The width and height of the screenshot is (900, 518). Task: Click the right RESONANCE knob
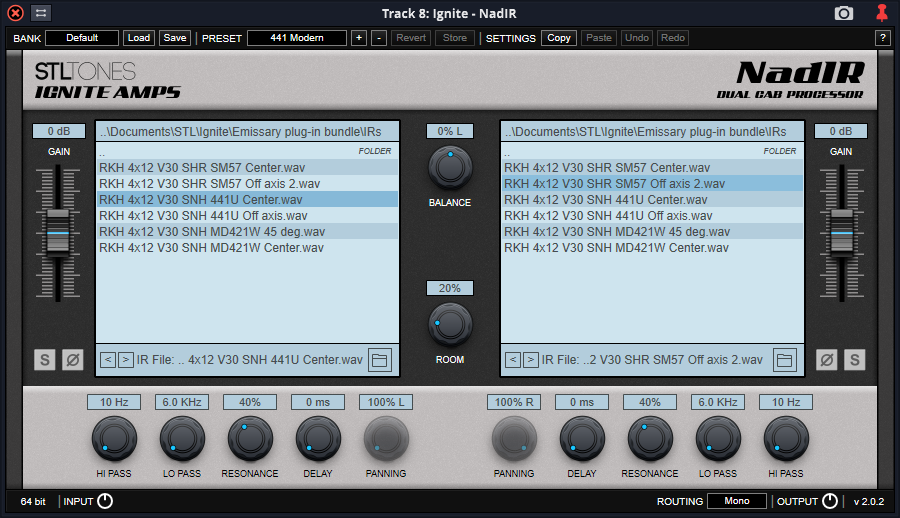coord(650,439)
